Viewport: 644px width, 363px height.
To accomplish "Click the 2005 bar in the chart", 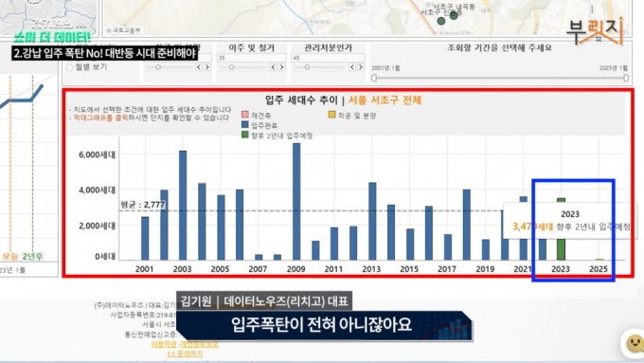I will pyautogui.click(x=221, y=227).
